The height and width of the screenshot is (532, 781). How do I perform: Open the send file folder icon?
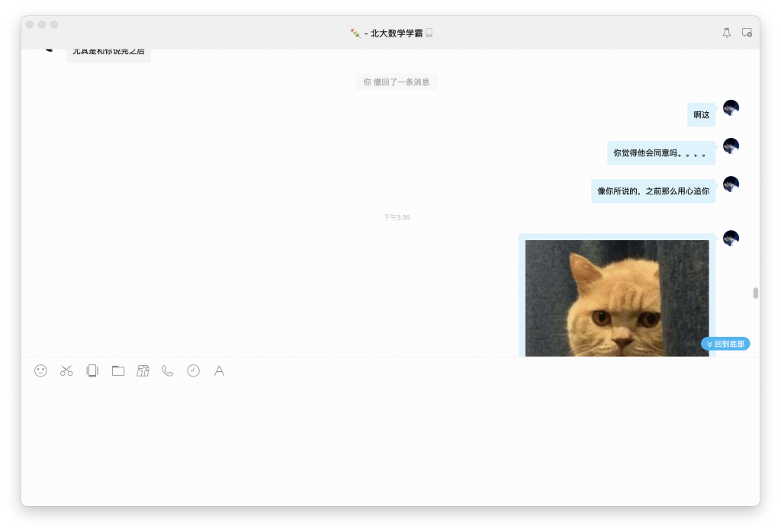pos(117,370)
